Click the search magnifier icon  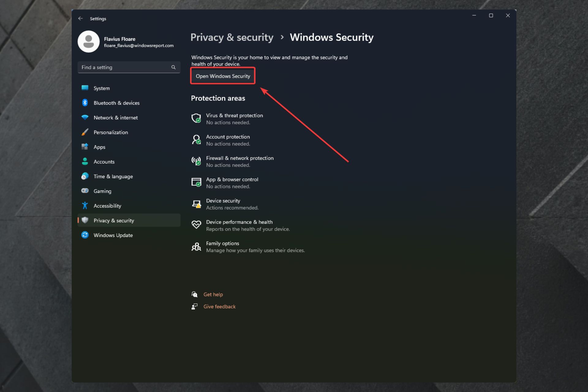(173, 67)
